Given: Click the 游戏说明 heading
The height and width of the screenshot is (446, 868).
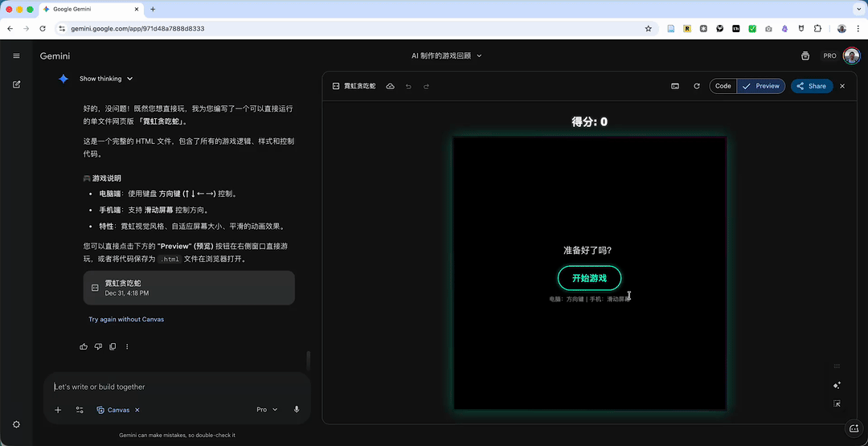Looking at the screenshot, I should [107, 178].
